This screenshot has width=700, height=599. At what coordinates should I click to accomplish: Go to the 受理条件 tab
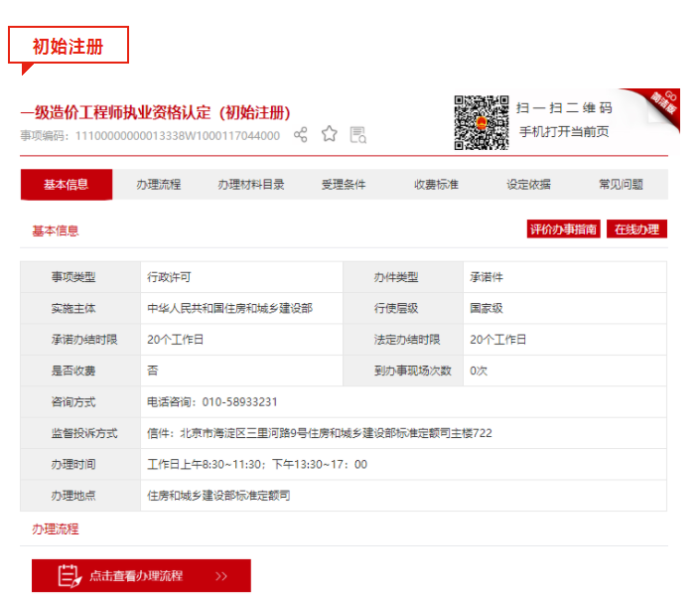344,185
